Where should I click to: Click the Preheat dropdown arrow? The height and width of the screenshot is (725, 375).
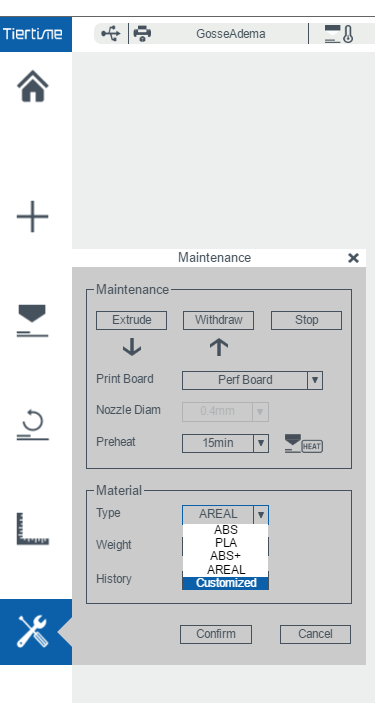coord(261,443)
